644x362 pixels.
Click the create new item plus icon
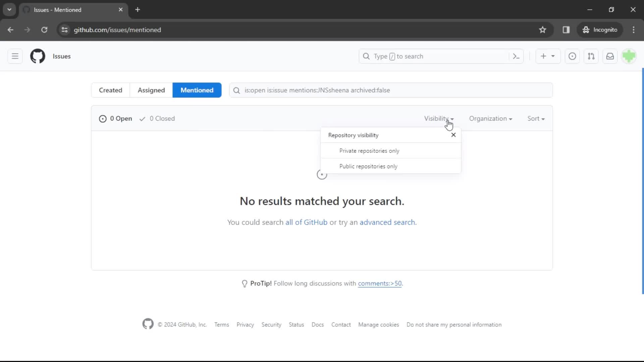[x=543, y=57]
